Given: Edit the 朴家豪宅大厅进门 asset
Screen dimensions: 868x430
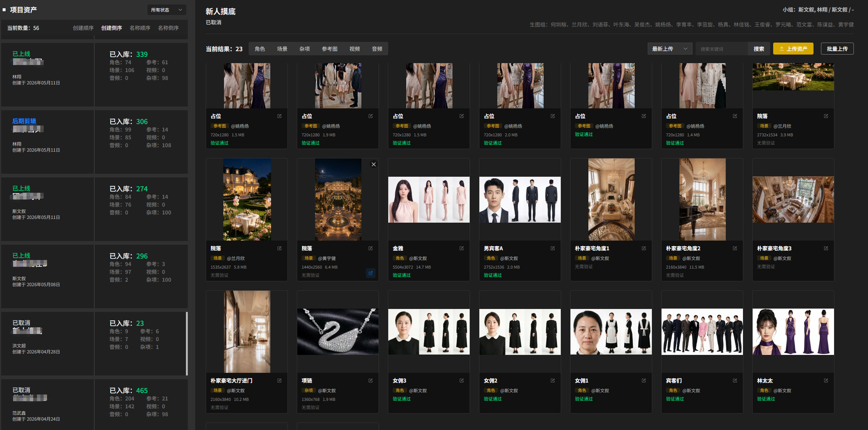Looking at the screenshot, I should tap(279, 380).
